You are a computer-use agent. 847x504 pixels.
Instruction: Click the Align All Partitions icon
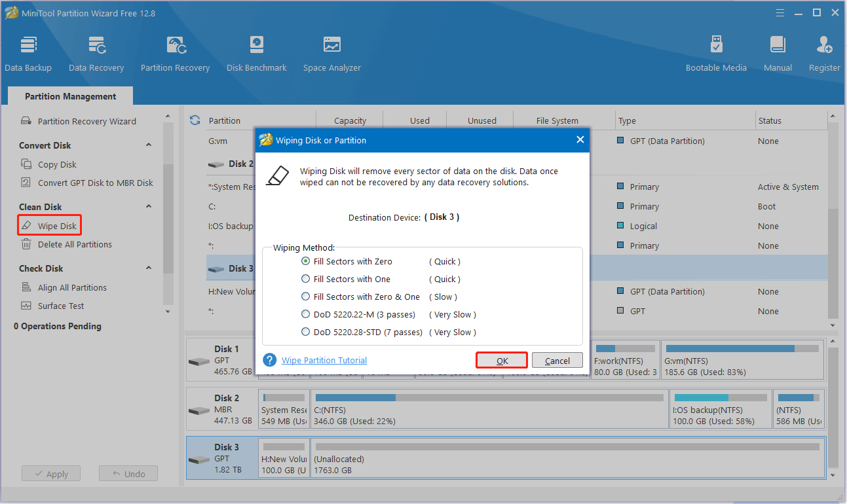26,287
